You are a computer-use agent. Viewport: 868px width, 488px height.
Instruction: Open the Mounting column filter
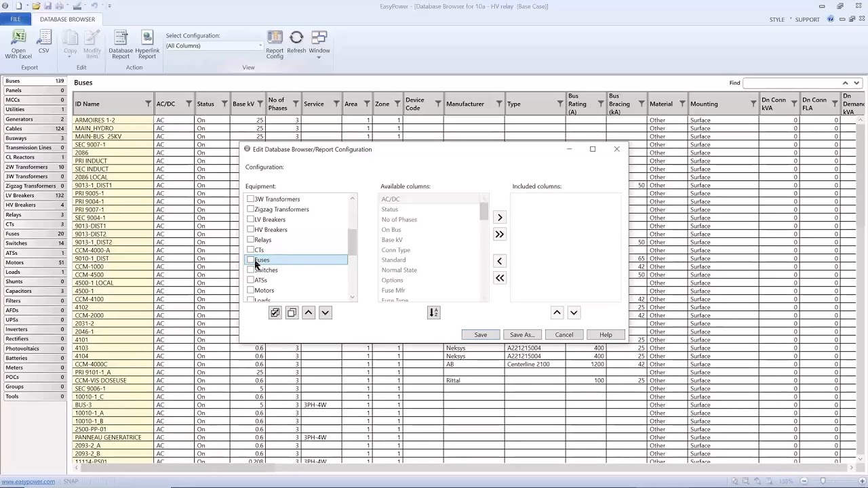pyautogui.click(x=753, y=104)
